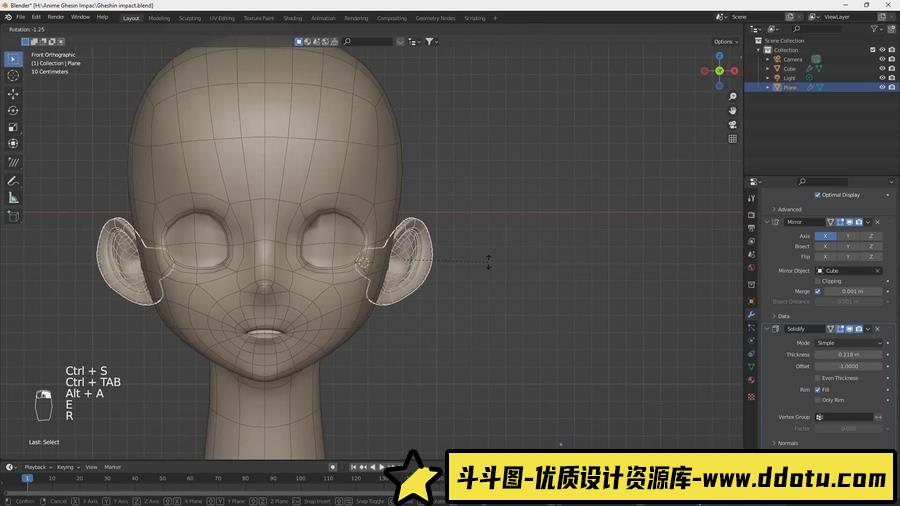Viewport: 900px width, 506px height.
Task: Collapse the Mirror modifier panel
Action: pyautogui.click(x=767, y=222)
